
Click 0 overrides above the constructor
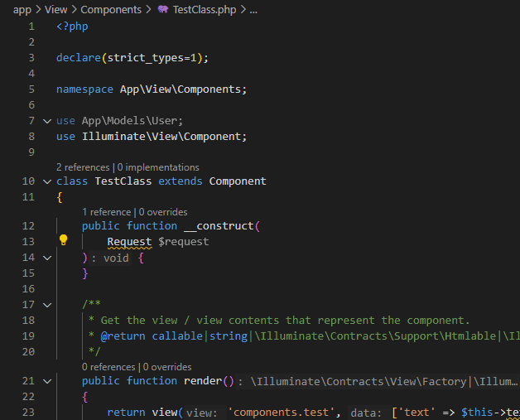pyautogui.click(x=162, y=212)
